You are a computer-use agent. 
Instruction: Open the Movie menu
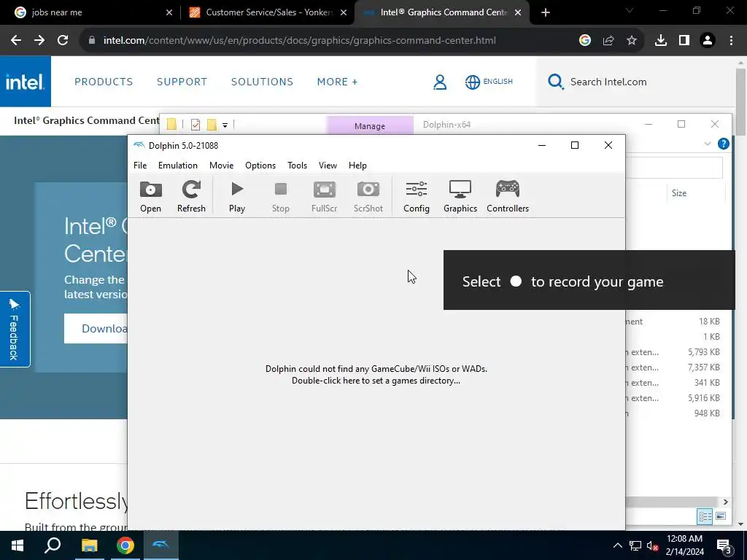222,166
